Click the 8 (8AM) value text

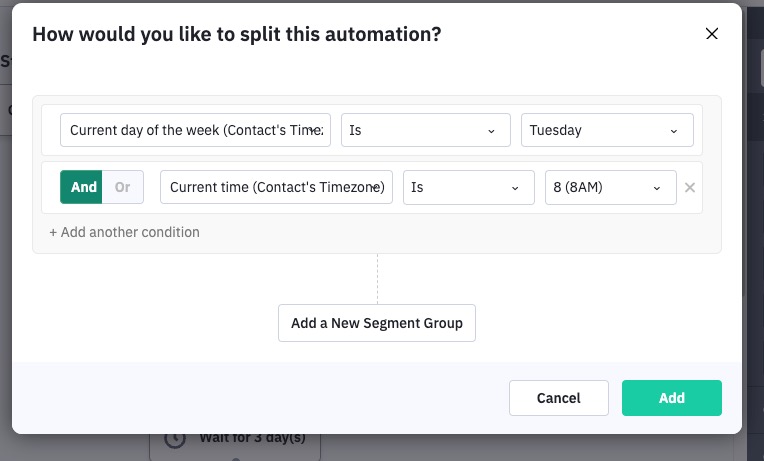[x=578, y=187]
